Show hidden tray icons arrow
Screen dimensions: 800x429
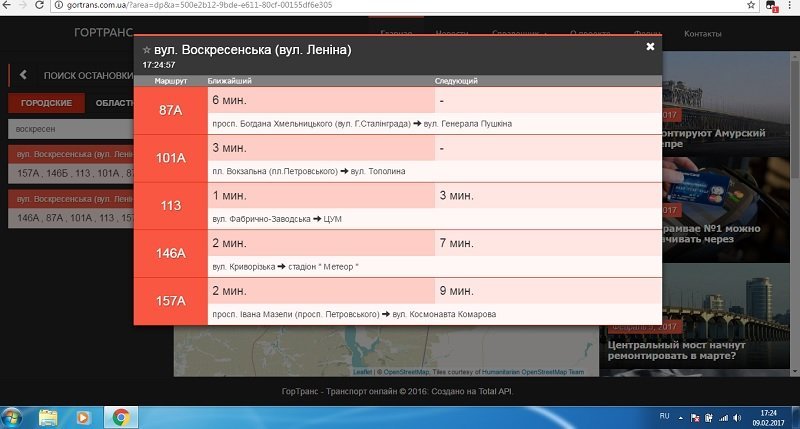[x=681, y=418]
